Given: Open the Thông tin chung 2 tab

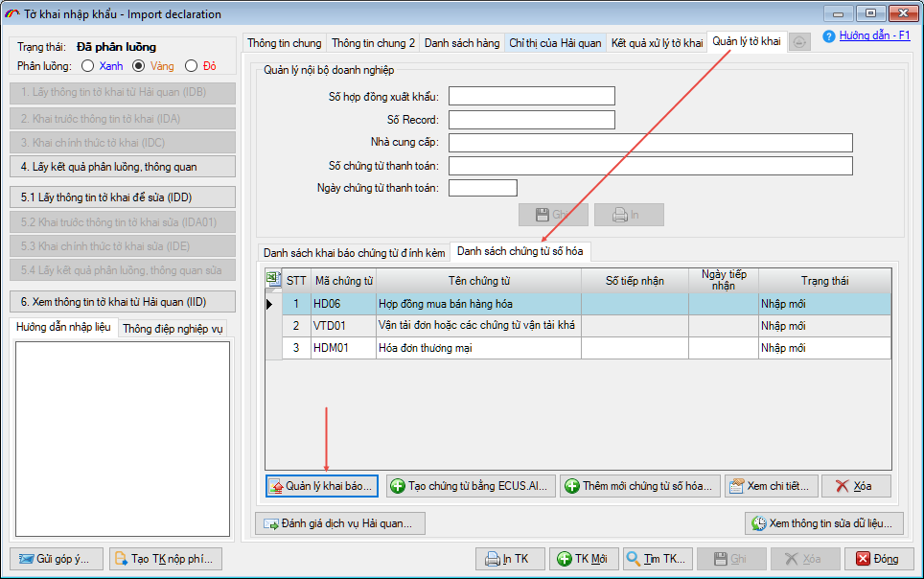Looking at the screenshot, I should [373, 43].
